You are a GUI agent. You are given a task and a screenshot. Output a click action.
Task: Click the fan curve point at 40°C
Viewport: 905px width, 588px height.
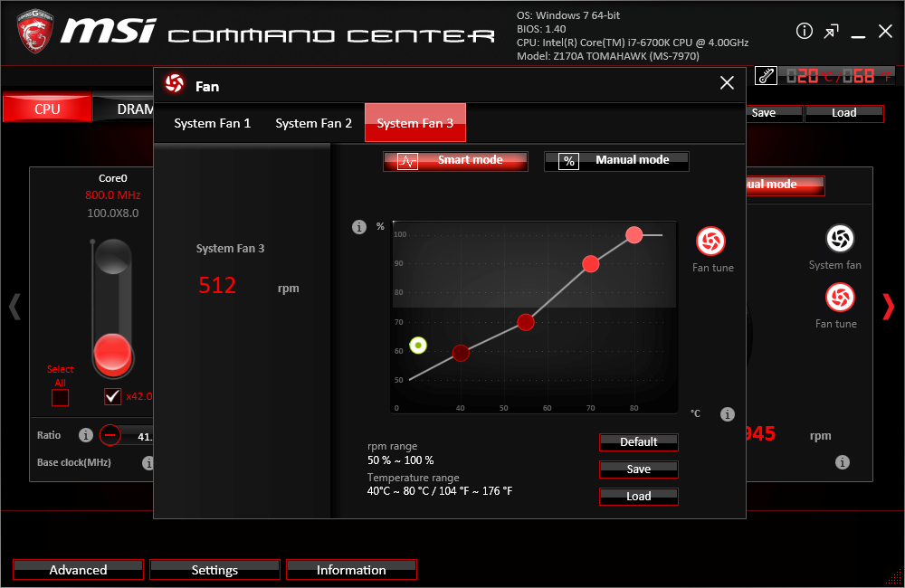pyautogui.click(x=461, y=353)
